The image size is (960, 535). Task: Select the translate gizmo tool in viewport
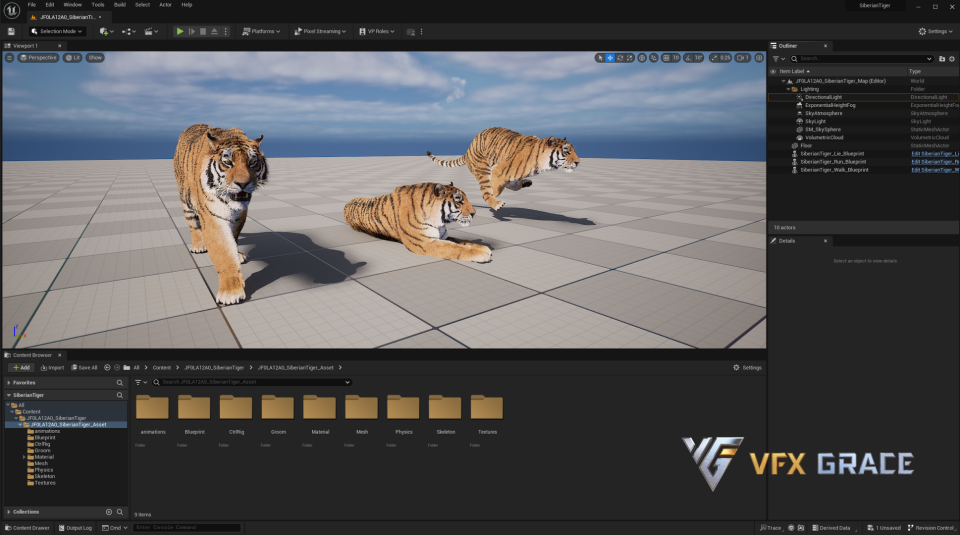(610, 58)
